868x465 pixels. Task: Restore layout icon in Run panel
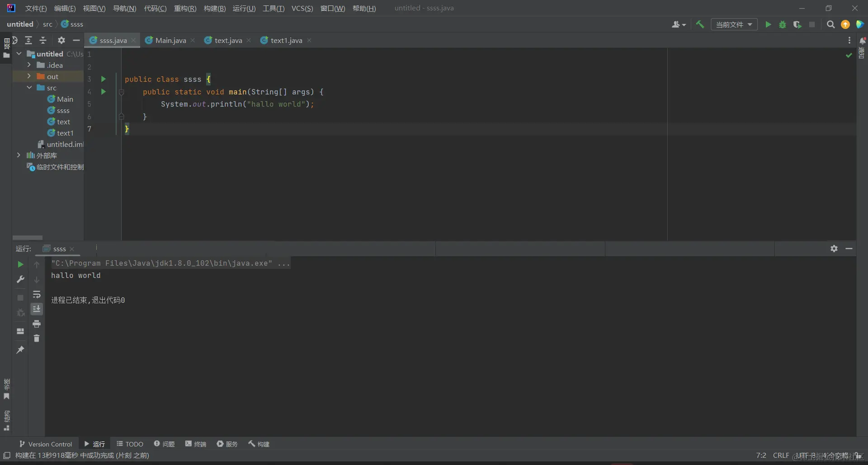tap(20, 331)
